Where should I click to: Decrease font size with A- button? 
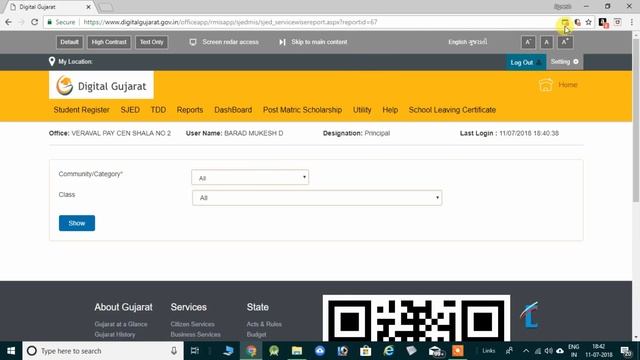[x=528, y=42]
